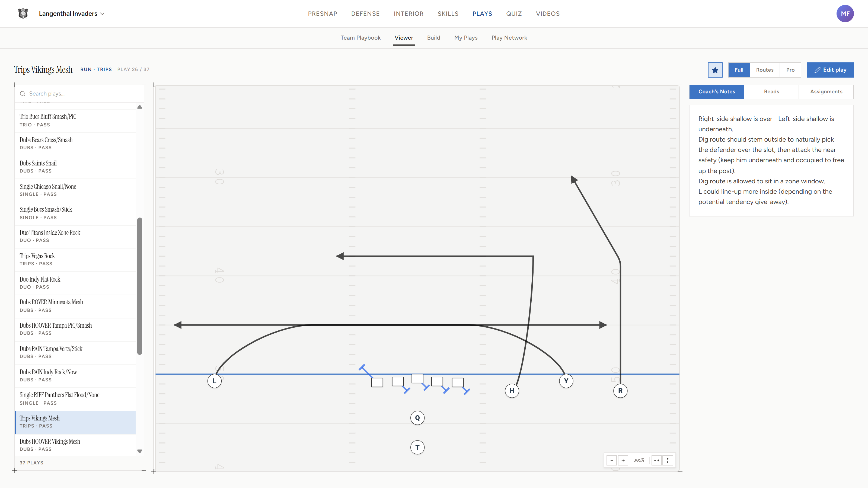Screen dimensions: 868x488
Task: Zoom in the field with plus button
Action: click(x=623, y=460)
